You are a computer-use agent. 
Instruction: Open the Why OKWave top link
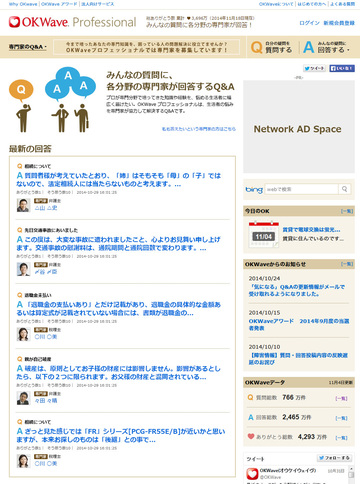(23, 4)
